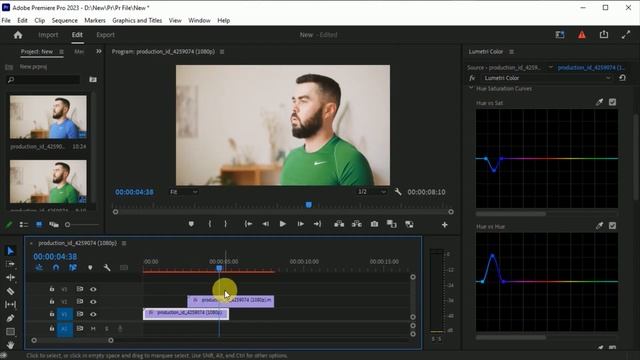Image resolution: width=640 pixels, height=360 pixels.
Task: Select the V2 track clip
Action: pos(231,301)
